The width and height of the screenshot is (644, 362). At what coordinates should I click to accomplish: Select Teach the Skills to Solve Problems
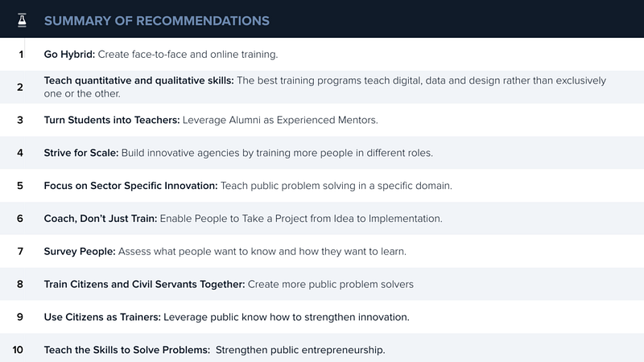pyautogui.click(x=322, y=348)
